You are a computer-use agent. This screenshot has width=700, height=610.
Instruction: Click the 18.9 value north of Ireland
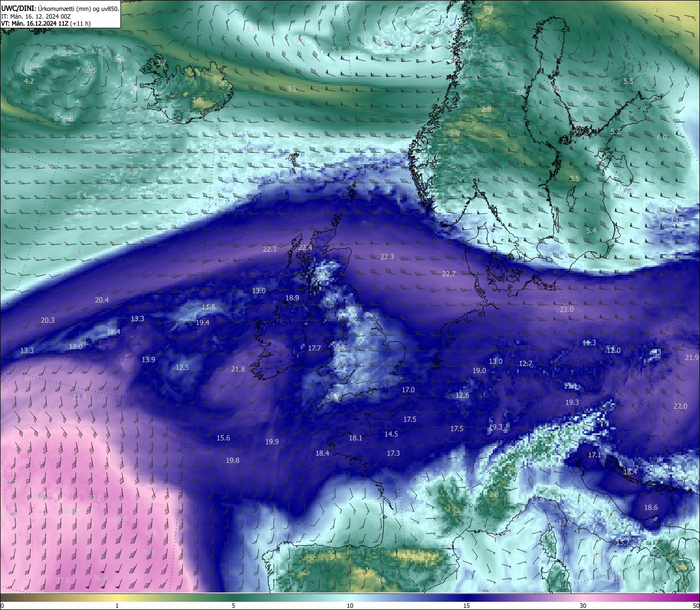pyautogui.click(x=292, y=298)
